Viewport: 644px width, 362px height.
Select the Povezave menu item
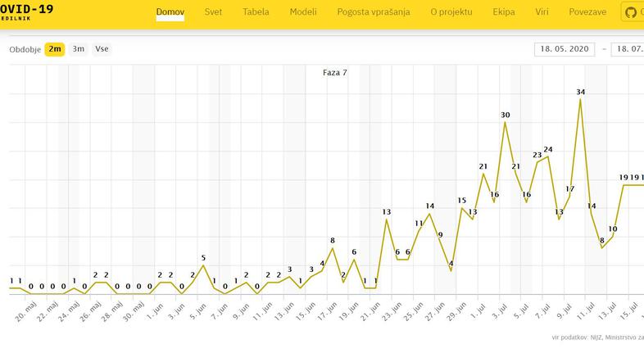(x=587, y=13)
